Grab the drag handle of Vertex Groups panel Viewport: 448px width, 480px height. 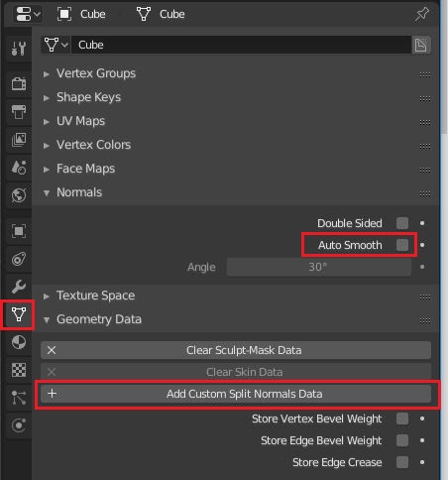coord(425,74)
